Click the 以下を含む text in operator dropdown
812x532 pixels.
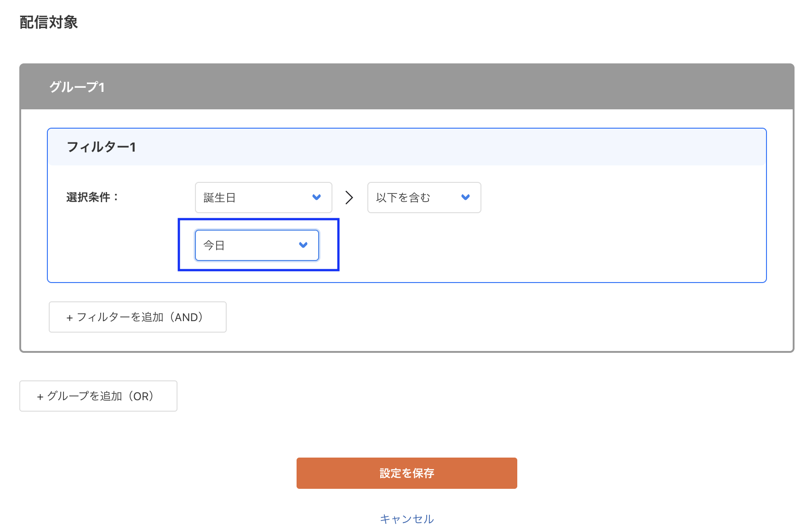(403, 198)
